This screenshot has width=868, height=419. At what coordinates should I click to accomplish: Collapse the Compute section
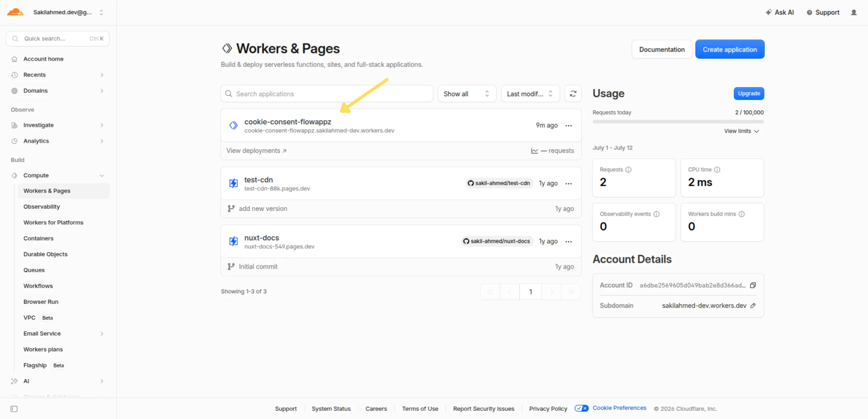58,175
